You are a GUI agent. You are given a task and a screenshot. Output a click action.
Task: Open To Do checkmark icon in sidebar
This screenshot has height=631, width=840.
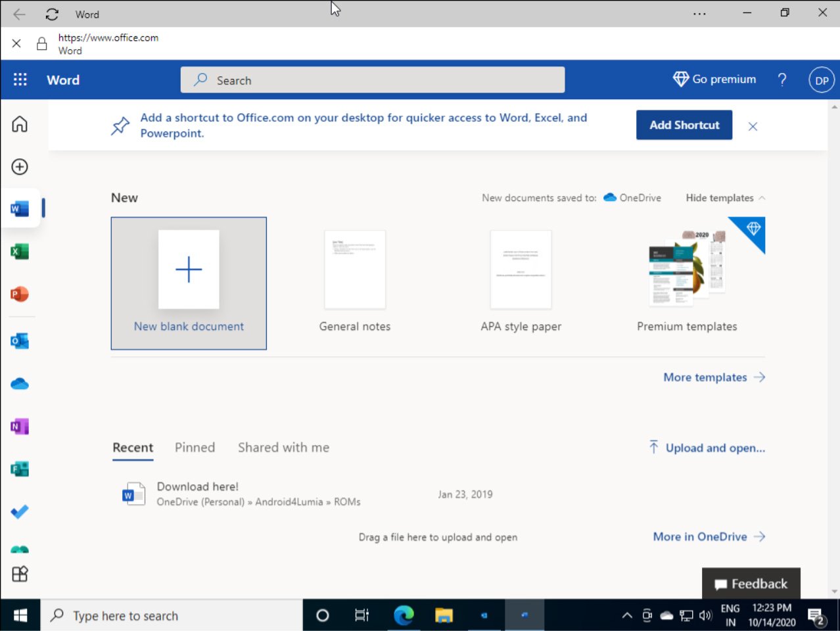(20, 511)
